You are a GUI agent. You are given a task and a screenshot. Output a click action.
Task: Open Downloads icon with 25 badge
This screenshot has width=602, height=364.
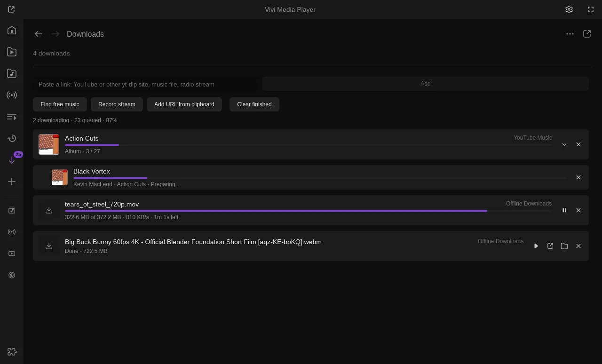pos(12,160)
